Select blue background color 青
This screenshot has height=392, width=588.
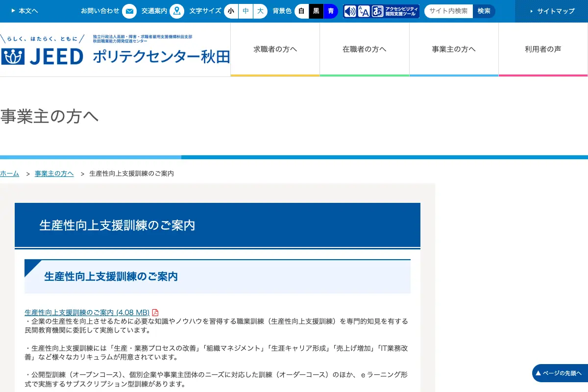(331, 11)
